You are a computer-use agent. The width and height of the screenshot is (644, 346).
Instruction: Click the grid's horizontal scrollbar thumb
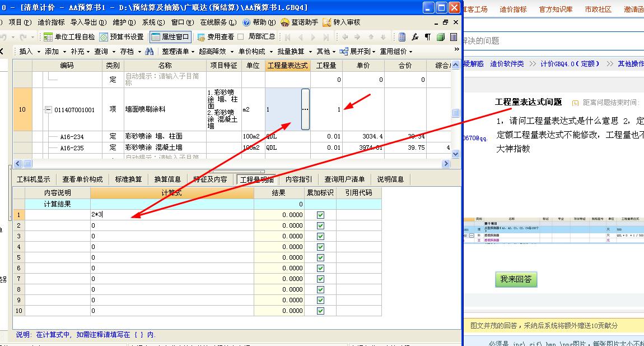click(x=27, y=164)
